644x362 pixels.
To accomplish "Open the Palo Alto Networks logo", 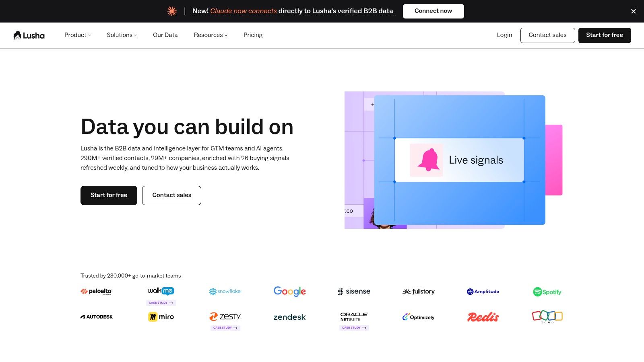I will (96, 292).
